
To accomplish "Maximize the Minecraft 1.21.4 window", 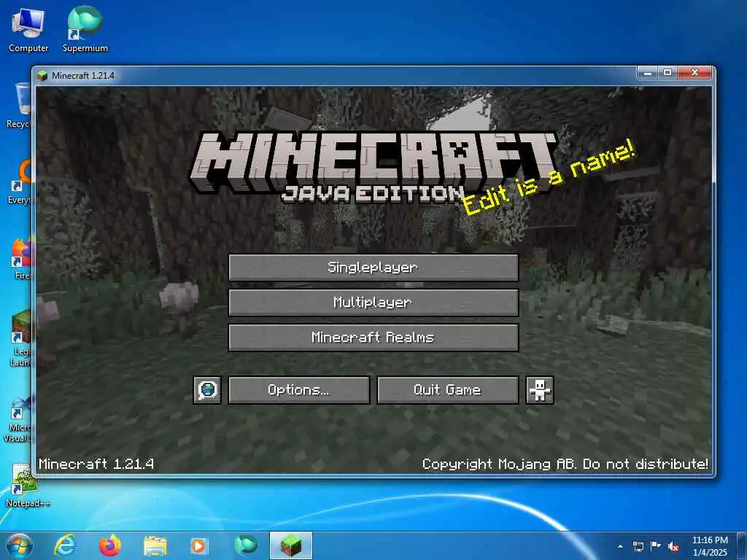I will [x=667, y=73].
